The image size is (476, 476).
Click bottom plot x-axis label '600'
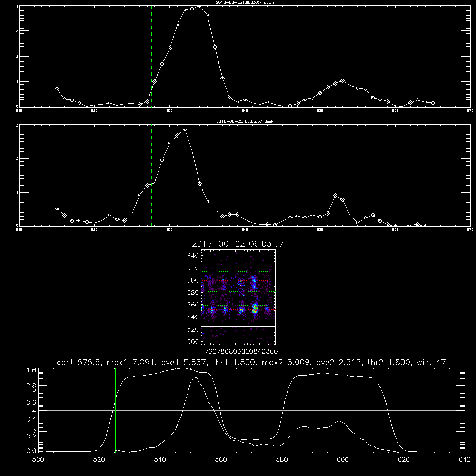(343, 460)
